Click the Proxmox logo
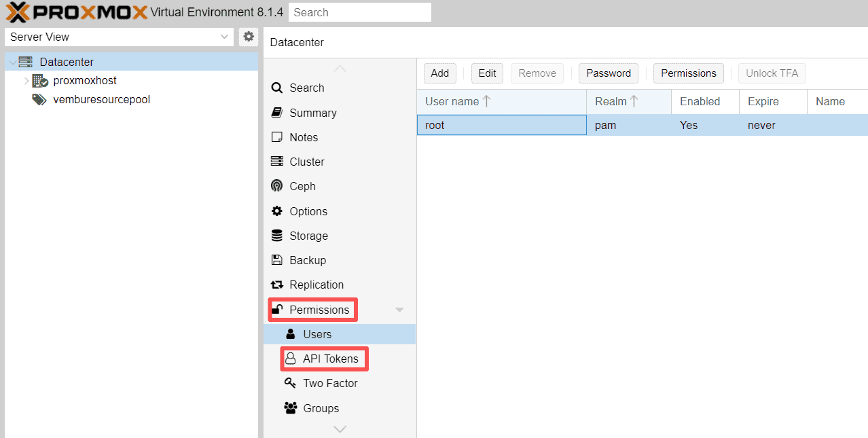Screen dimensions: 868x438 coord(76,12)
